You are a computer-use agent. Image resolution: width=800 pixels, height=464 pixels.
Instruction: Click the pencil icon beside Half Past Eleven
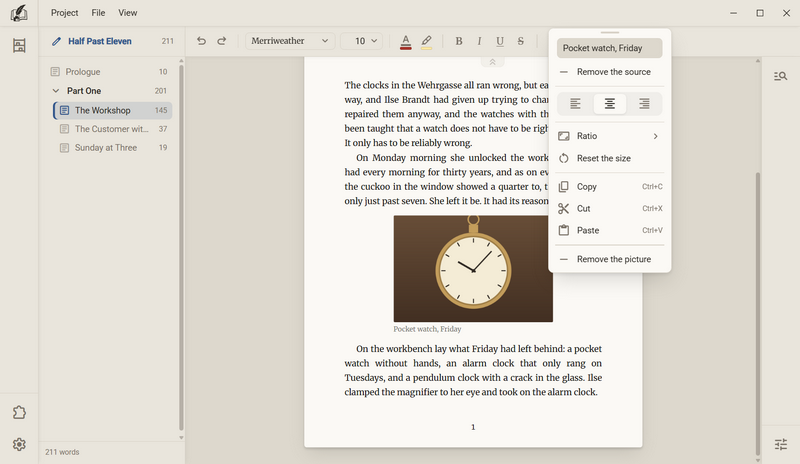click(x=56, y=41)
